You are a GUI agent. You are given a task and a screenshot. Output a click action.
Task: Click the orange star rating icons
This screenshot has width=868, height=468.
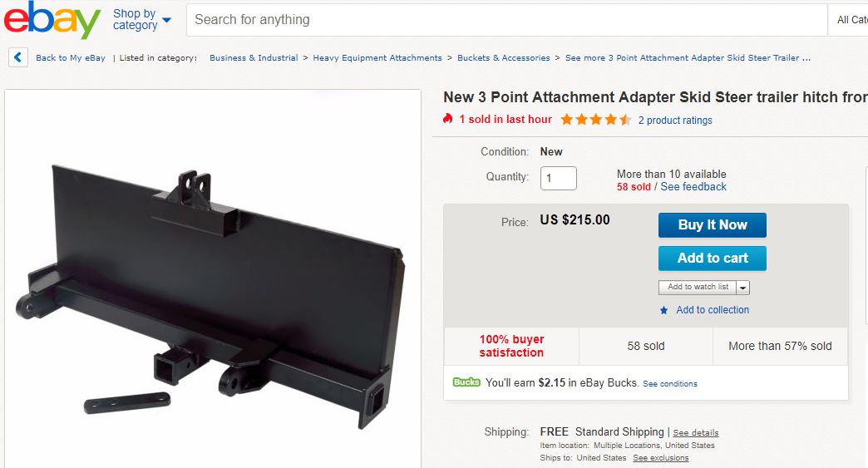pyautogui.click(x=595, y=120)
